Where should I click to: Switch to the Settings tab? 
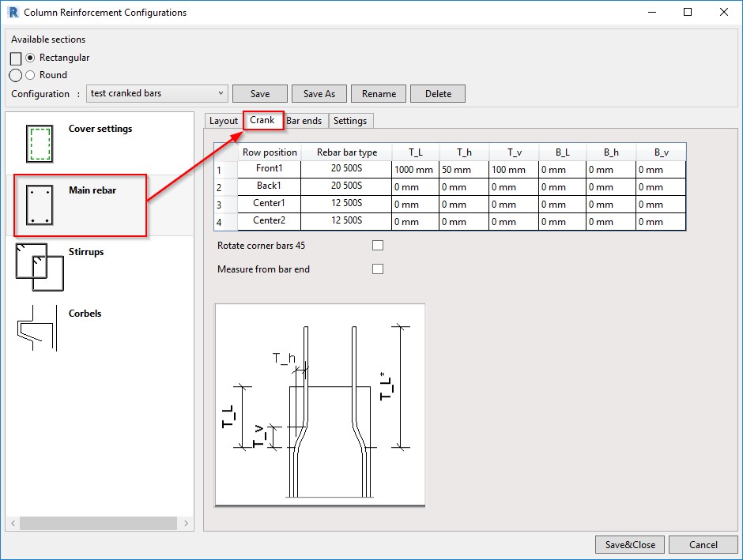pyautogui.click(x=350, y=121)
